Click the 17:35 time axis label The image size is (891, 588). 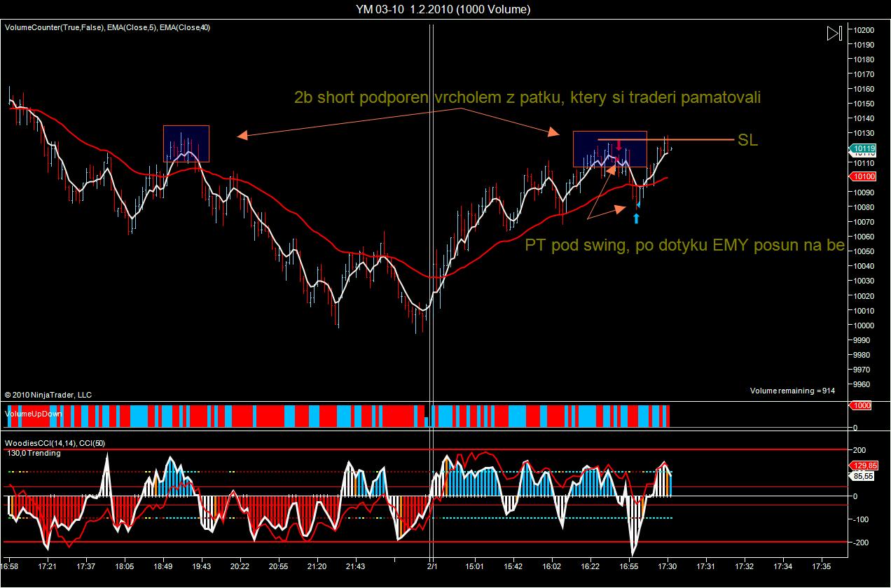821,566
